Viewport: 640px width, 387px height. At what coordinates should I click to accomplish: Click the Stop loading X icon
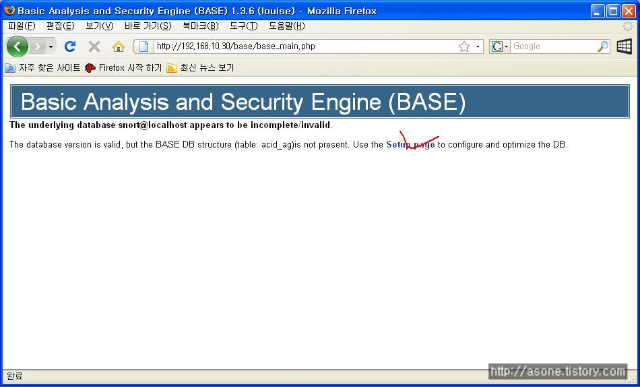point(94,47)
